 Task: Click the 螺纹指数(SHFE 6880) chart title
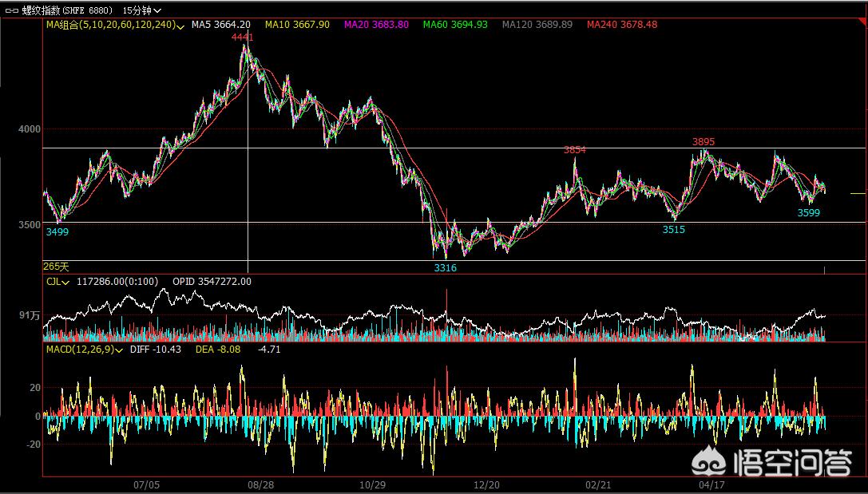click(68, 10)
